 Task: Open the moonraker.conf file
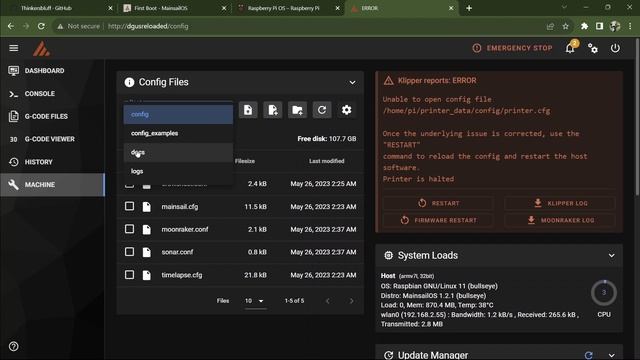click(185, 229)
